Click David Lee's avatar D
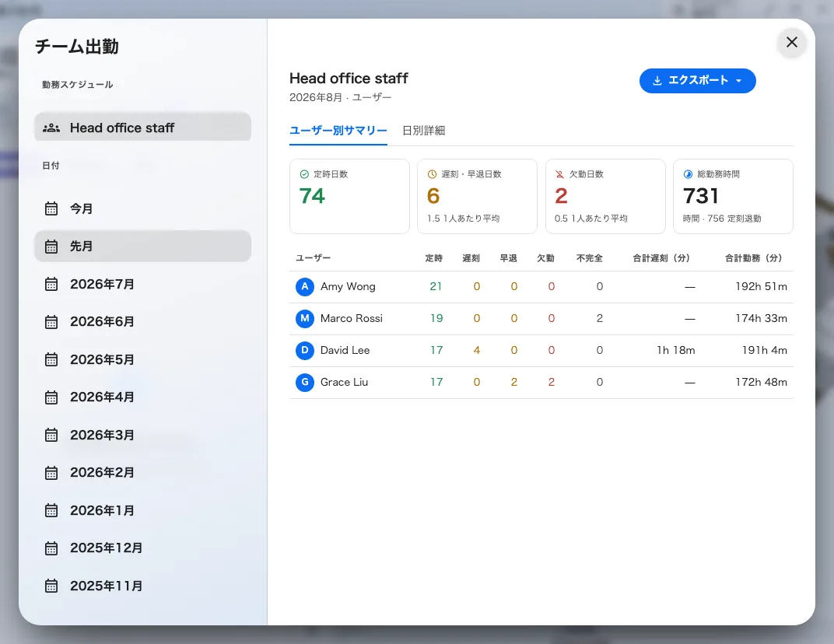Viewport: 834px width, 644px height. 305,351
